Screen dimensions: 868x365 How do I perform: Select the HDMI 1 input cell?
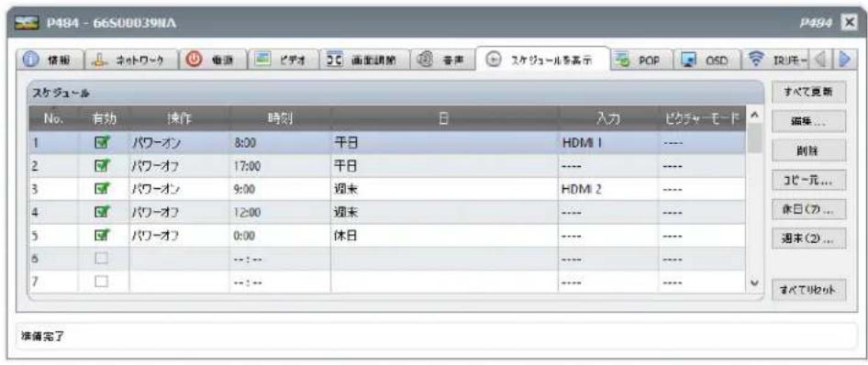tap(607, 142)
